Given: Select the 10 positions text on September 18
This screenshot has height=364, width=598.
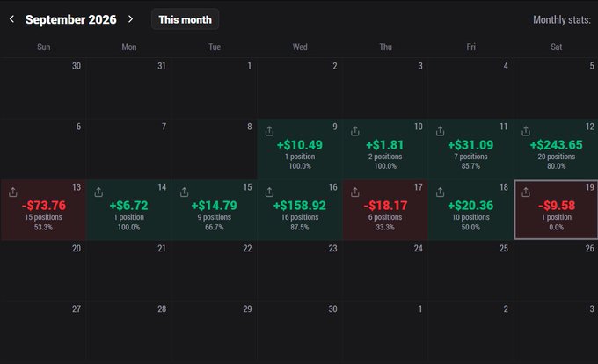Looking at the screenshot, I should pos(470,217).
